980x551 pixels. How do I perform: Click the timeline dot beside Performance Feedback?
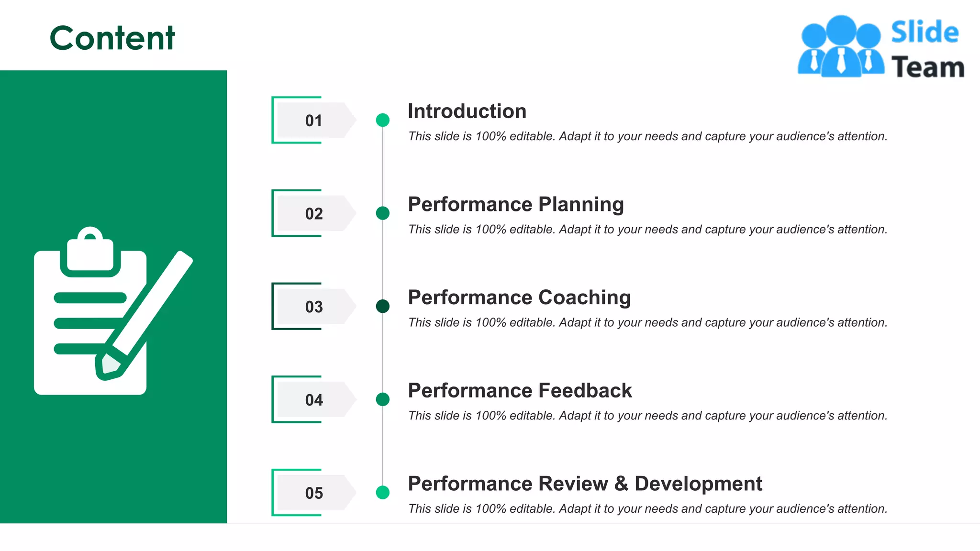tap(383, 399)
